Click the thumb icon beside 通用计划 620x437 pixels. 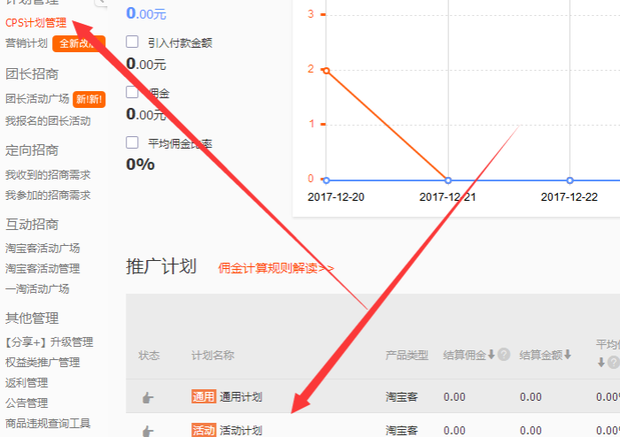[x=148, y=397]
